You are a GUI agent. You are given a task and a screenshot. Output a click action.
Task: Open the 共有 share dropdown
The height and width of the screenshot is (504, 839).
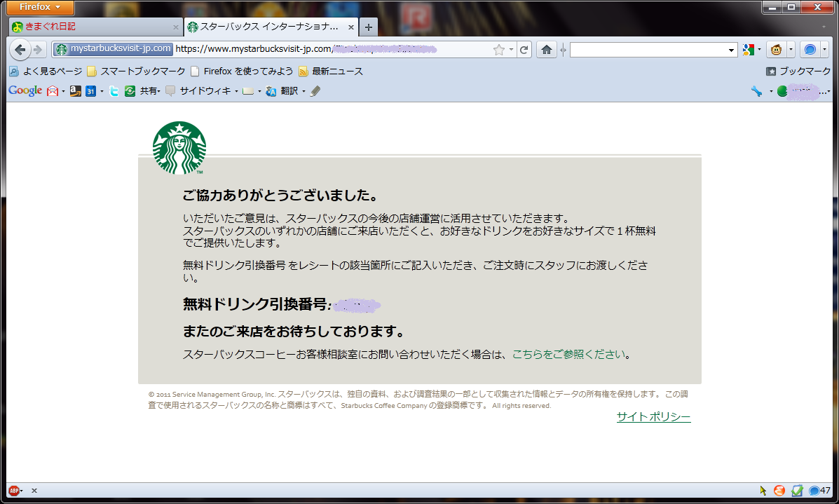(150, 91)
